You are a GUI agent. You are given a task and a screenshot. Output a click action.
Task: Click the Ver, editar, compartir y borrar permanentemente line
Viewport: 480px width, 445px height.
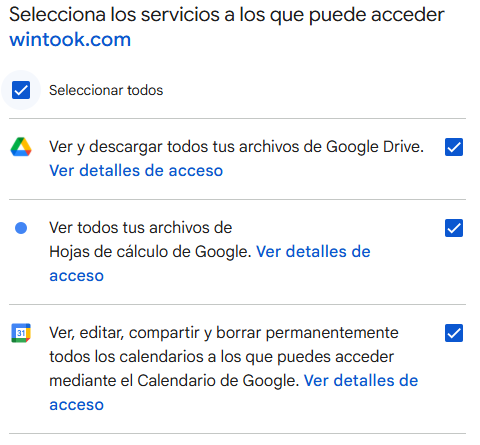click(x=224, y=333)
